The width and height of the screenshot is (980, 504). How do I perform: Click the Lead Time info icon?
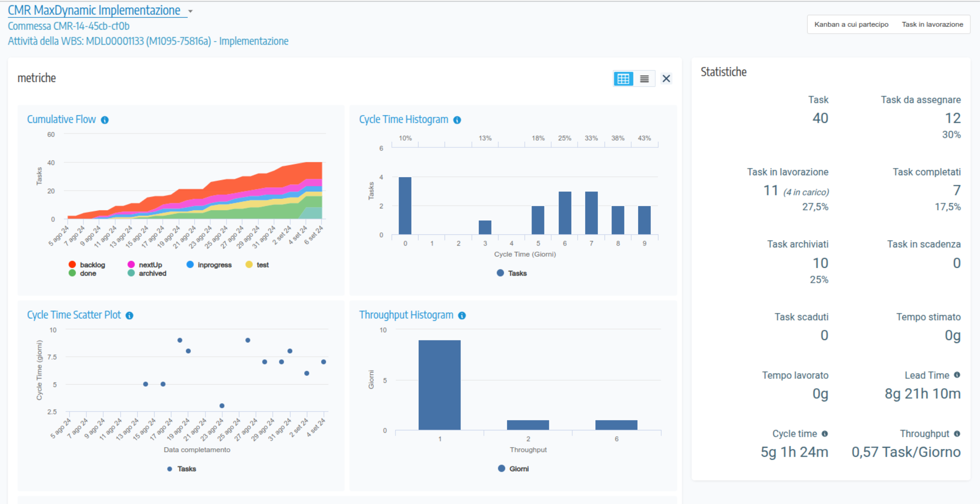point(957,375)
